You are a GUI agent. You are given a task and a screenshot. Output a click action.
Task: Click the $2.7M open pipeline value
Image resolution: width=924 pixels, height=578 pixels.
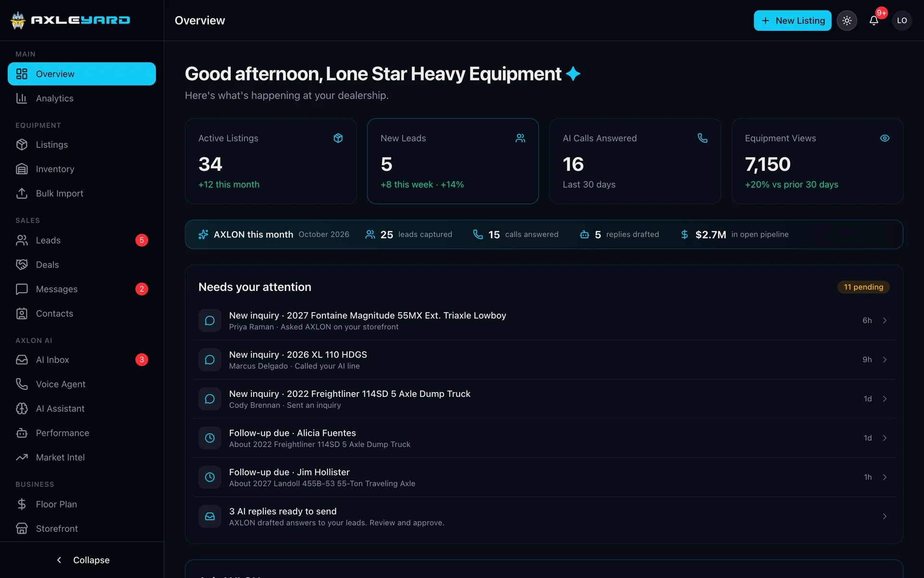pyautogui.click(x=710, y=235)
